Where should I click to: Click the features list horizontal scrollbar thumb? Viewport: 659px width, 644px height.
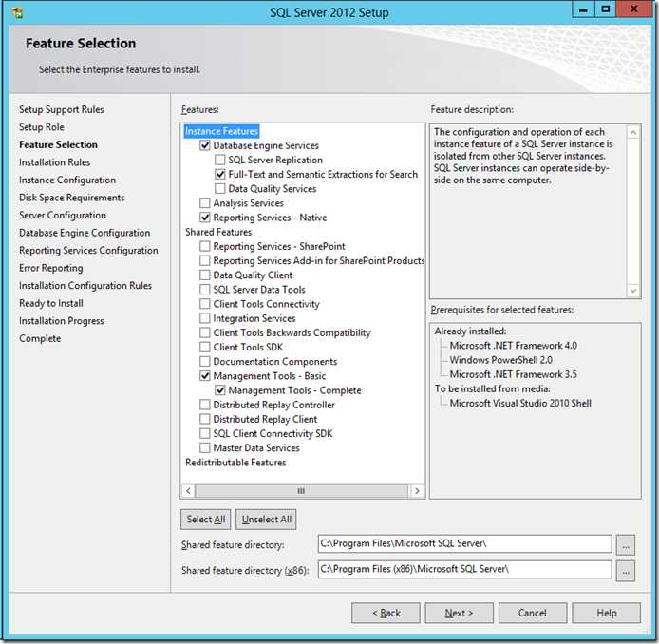click(301, 490)
